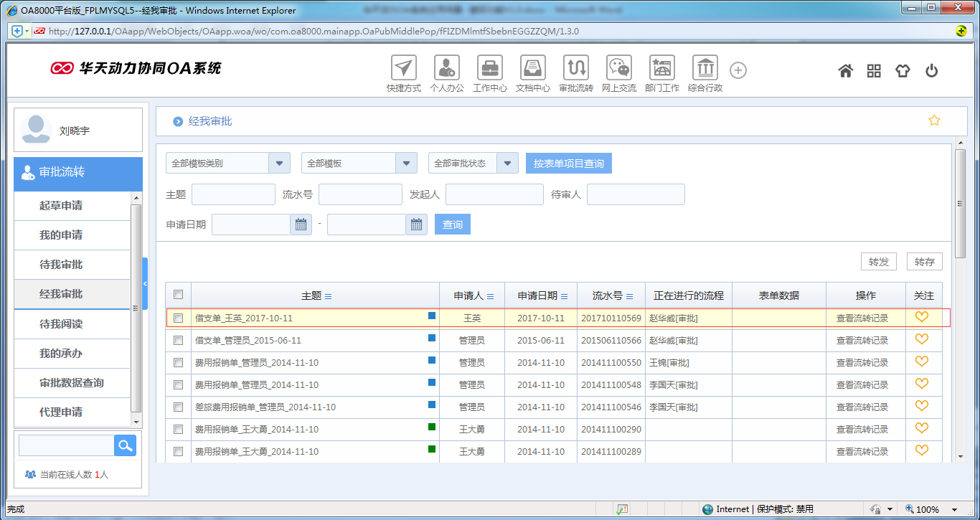Click the yellow favorite star icon
Viewport: 980px width, 520px height.
pos(934,120)
